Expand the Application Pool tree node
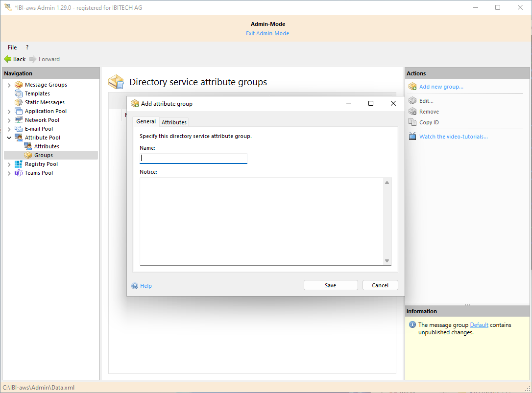532x393 pixels. pos(9,111)
